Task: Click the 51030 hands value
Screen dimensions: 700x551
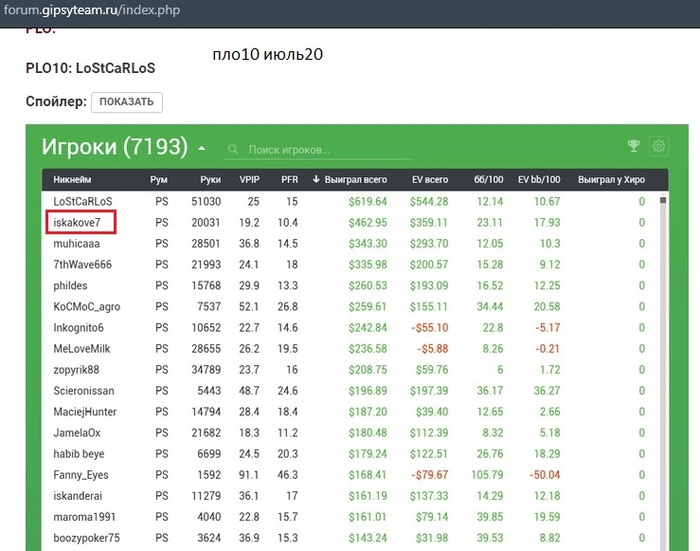Action: [206, 201]
